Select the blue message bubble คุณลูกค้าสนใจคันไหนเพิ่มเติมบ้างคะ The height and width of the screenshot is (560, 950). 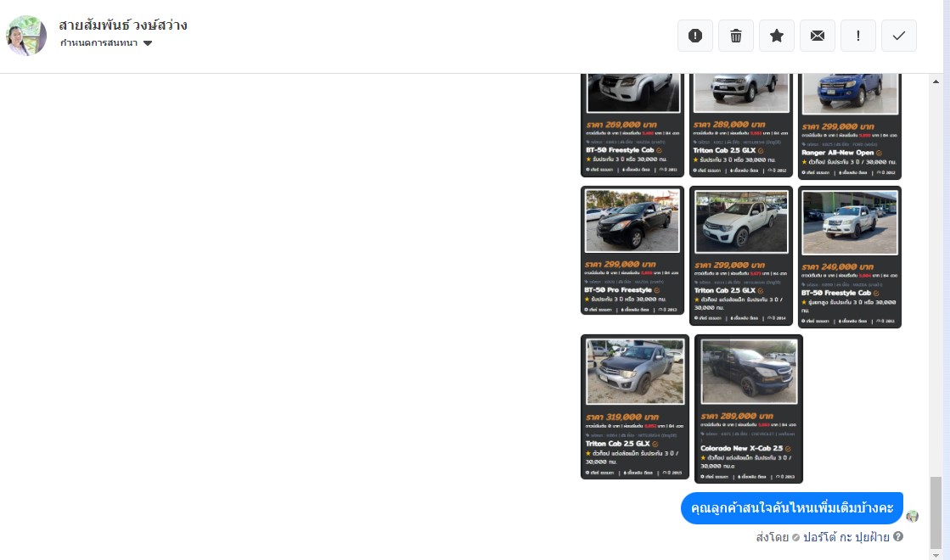point(792,508)
